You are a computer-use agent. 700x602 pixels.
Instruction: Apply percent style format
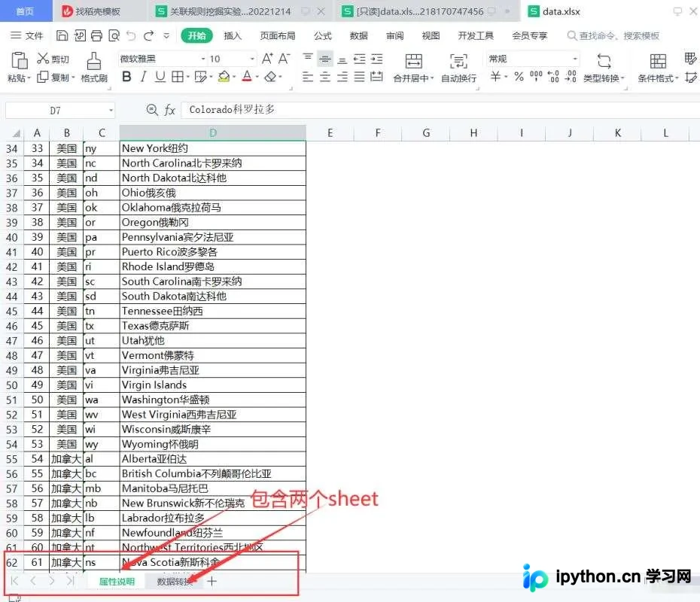(519, 77)
